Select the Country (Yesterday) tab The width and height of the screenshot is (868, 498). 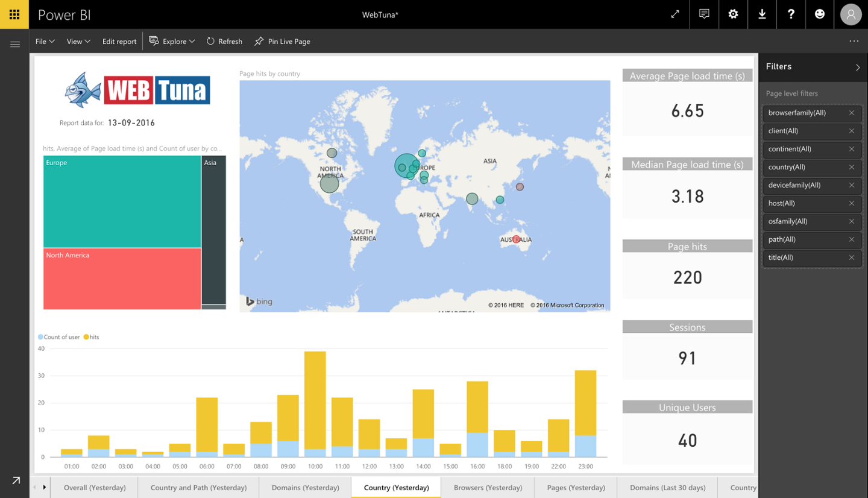[396, 487]
